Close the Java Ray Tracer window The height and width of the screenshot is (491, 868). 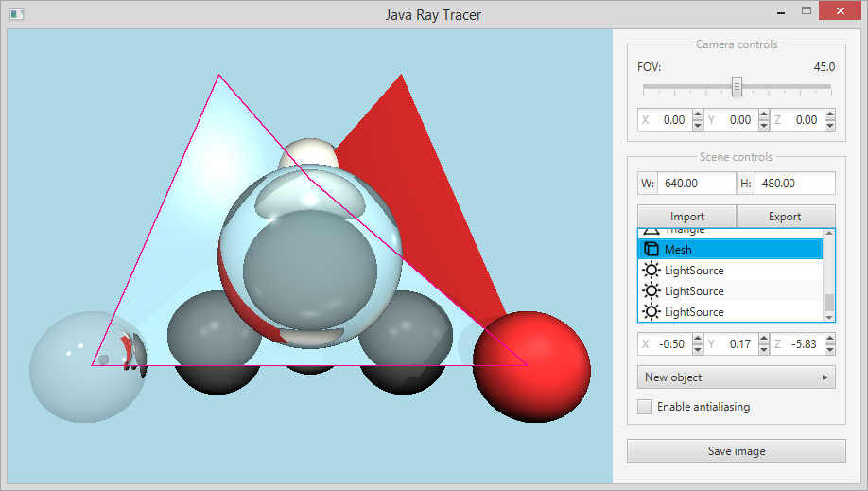[x=841, y=11]
